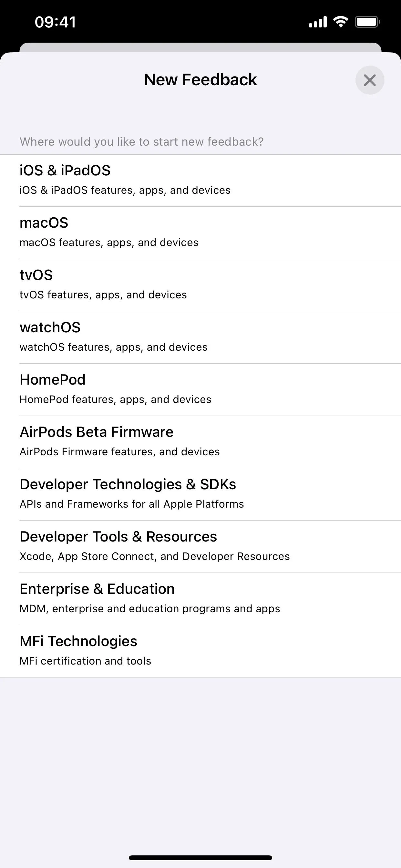Tap the New Feedback title

(x=200, y=80)
